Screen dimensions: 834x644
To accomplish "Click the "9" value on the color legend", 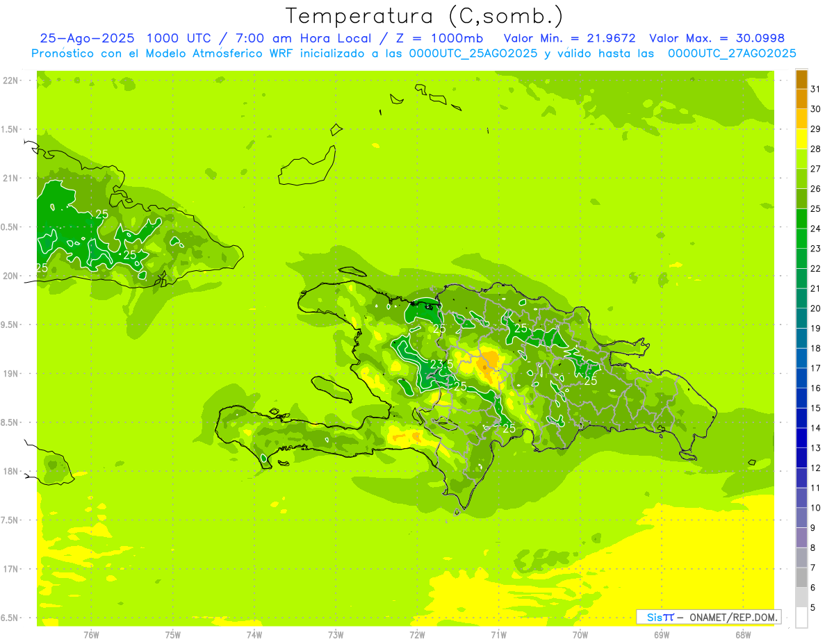I will coord(813,528).
